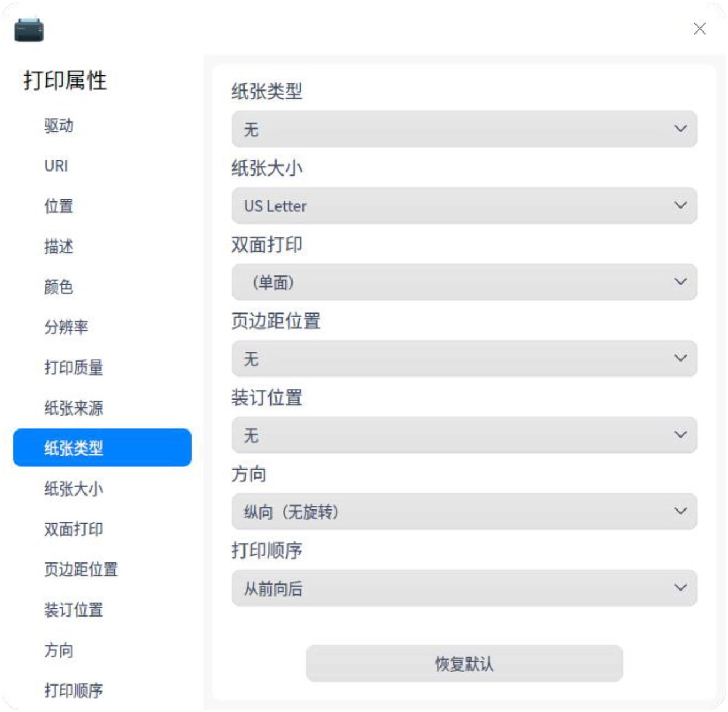This screenshot has width=728, height=712.
Task: Go to 打印顺序 at sidebar bottom
Action: click(x=73, y=690)
